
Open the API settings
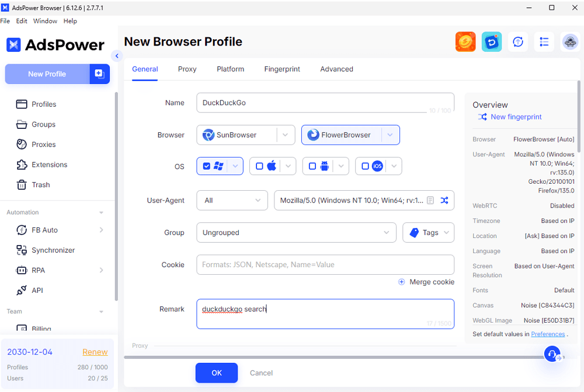click(x=29, y=290)
